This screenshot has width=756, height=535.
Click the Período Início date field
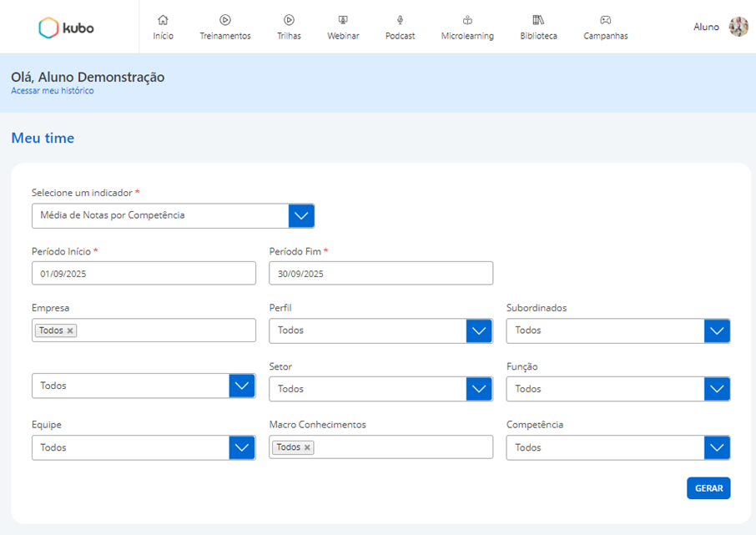click(x=144, y=274)
